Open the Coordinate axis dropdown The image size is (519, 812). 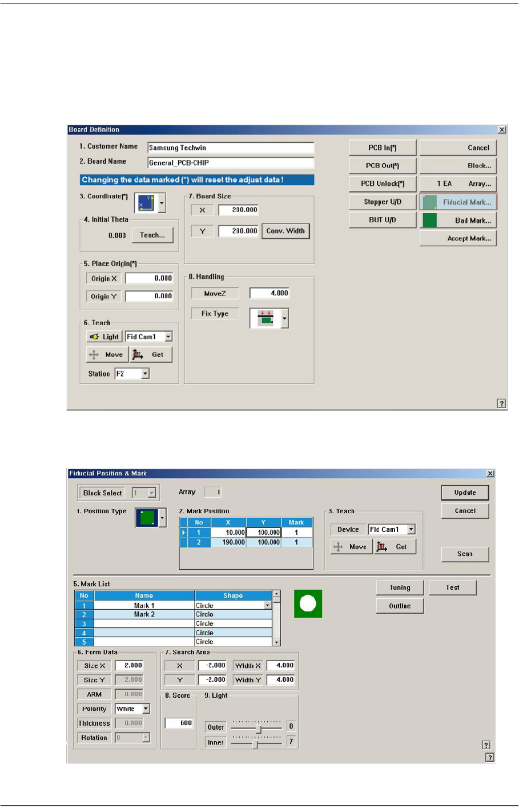pos(162,203)
